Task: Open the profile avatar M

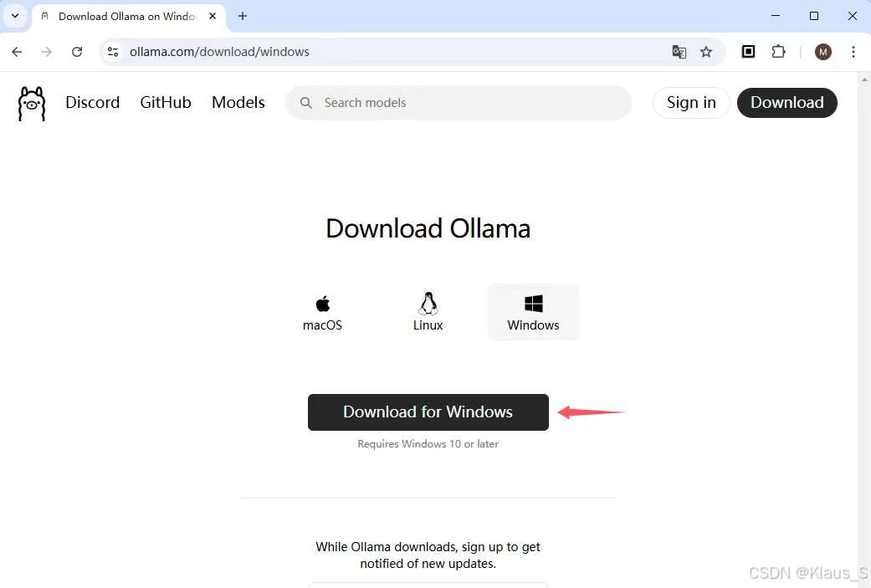Action: [823, 52]
